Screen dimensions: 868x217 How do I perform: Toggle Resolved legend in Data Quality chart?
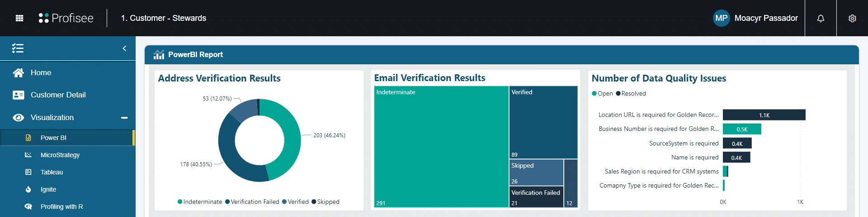click(x=631, y=93)
